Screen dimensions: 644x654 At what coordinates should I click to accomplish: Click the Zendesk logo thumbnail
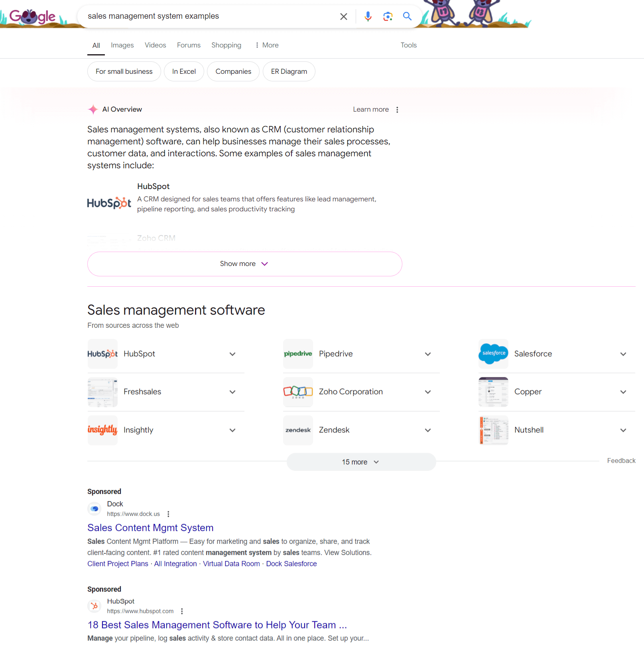[298, 430]
